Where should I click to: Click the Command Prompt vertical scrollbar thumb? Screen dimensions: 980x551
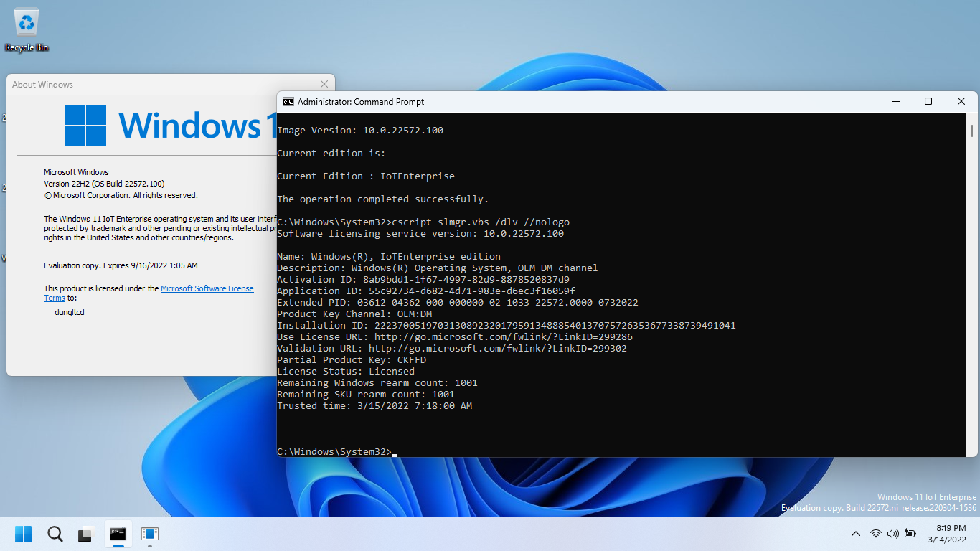pyautogui.click(x=971, y=130)
